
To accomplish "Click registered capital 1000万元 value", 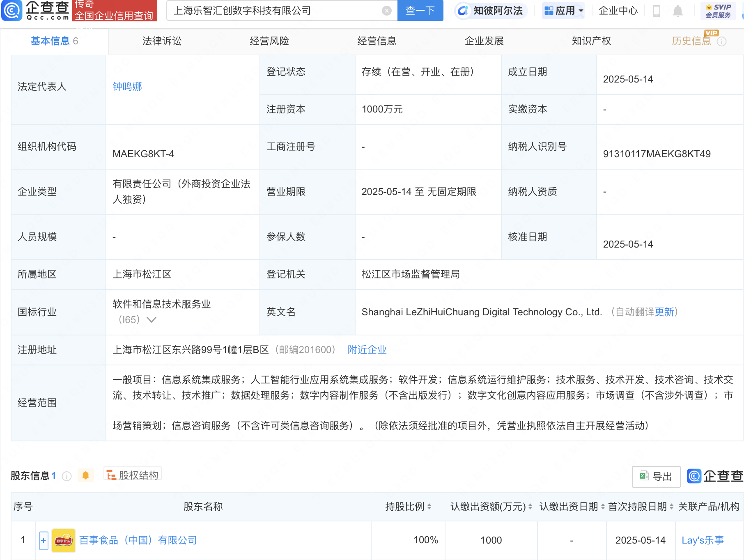I will click(382, 109).
